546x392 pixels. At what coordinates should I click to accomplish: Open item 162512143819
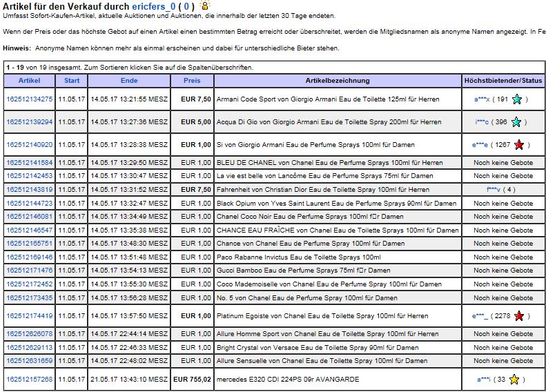coord(30,190)
